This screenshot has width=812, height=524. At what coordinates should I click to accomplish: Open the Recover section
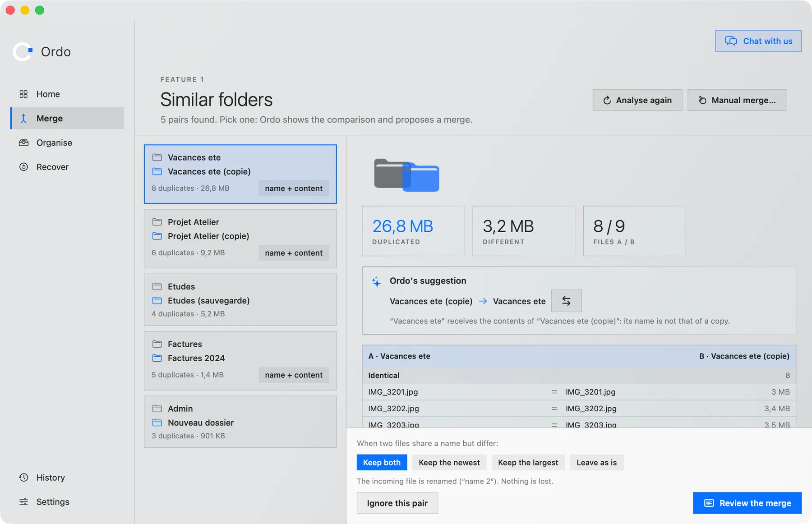tap(67, 167)
